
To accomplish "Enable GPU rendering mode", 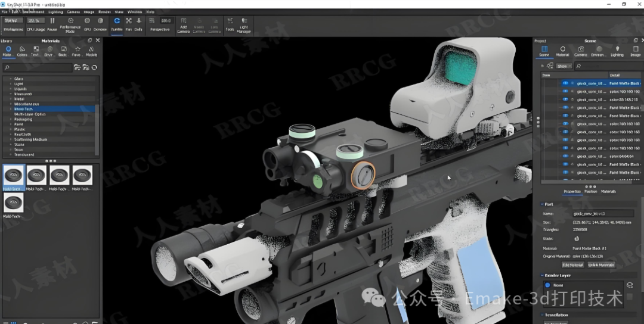I will coord(87,24).
